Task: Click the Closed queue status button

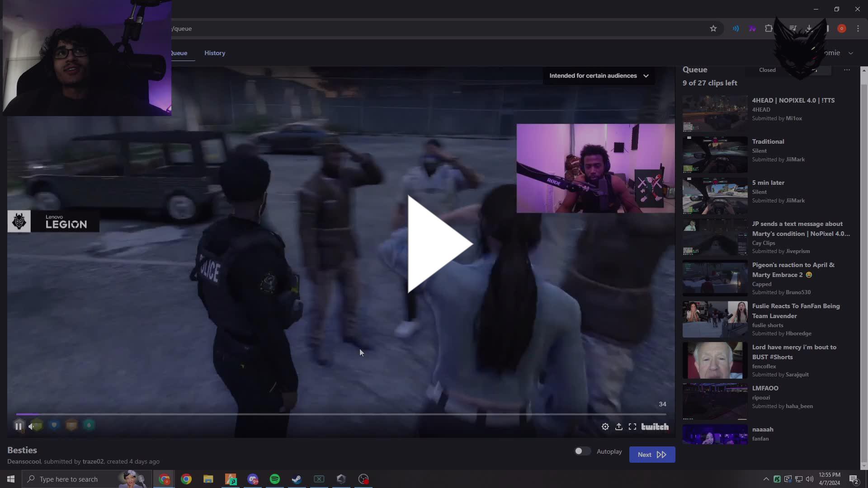Action: click(767, 70)
